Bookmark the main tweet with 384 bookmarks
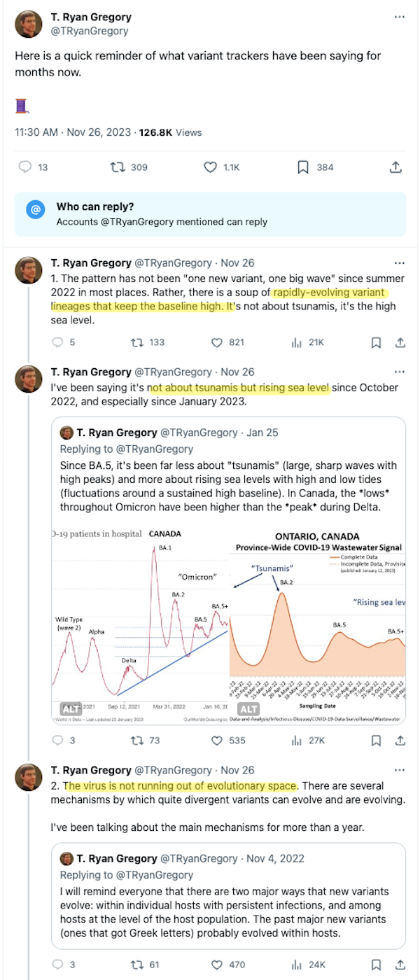This screenshot has height=980, width=420. [303, 167]
